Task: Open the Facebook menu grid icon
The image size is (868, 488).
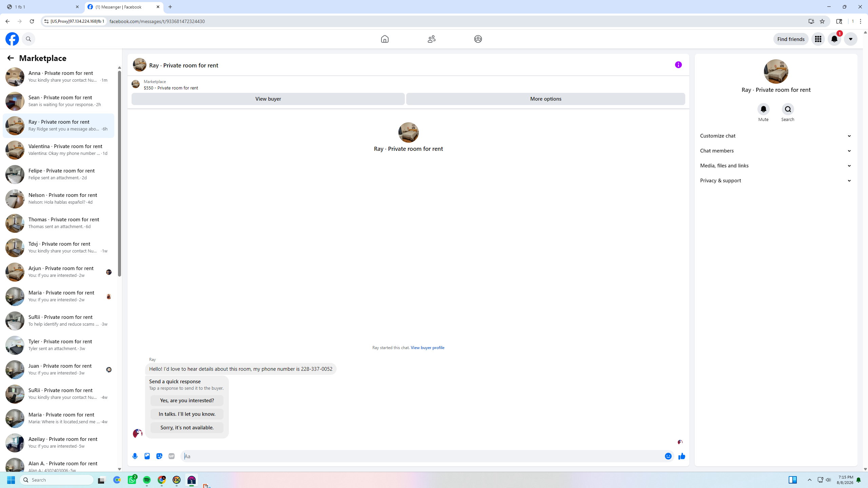Action: [x=818, y=39]
